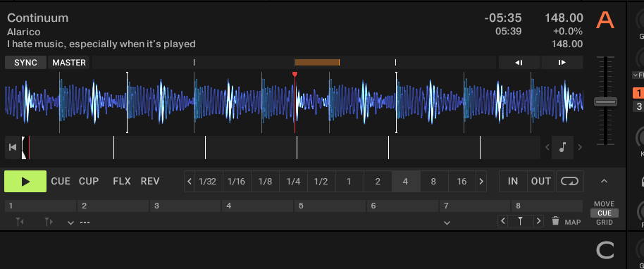The image size is (644, 269).
Task: Select loop size 2
Action: [x=378, y=182]
